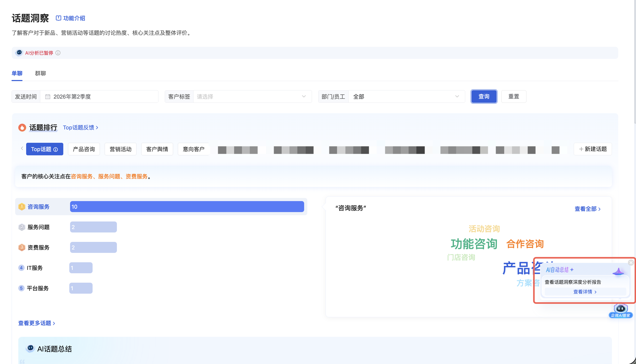The width and height of the screenshot is (636, 364).
Task: Expand 查看更多话题 list
Action: pyautogui.click(x=37, y=323)
